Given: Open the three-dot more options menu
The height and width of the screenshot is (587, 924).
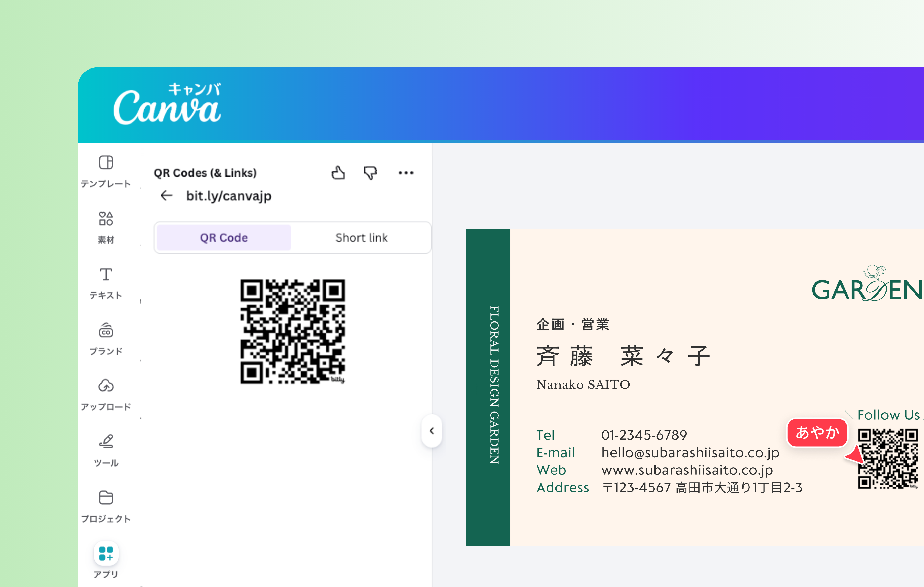Looking at the screenshot, I should click(406, 173).
